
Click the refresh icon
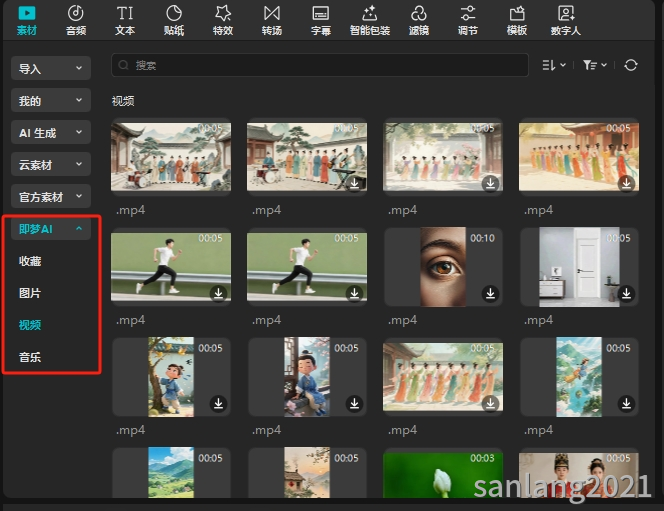point(631,65)
